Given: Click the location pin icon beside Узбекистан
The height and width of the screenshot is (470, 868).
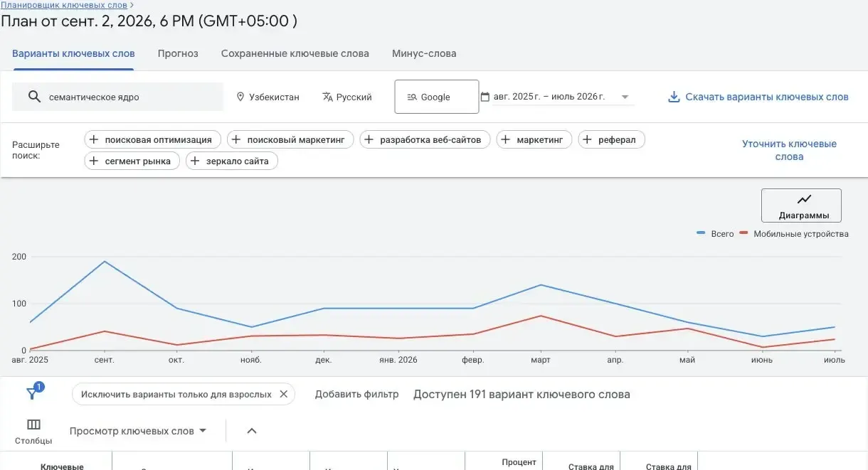Looking at the screenshot, I should tap(240, 97).
